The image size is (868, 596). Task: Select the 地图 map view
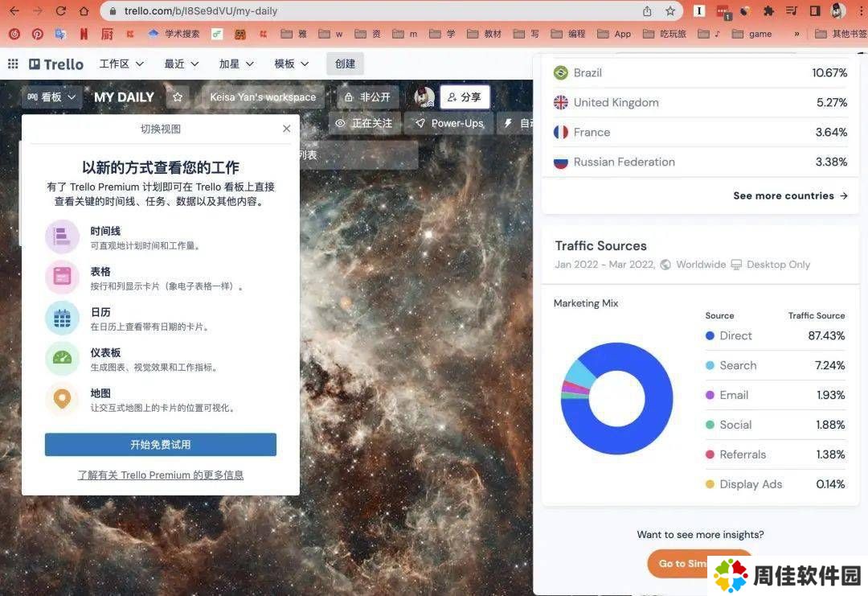pos(161,399)
